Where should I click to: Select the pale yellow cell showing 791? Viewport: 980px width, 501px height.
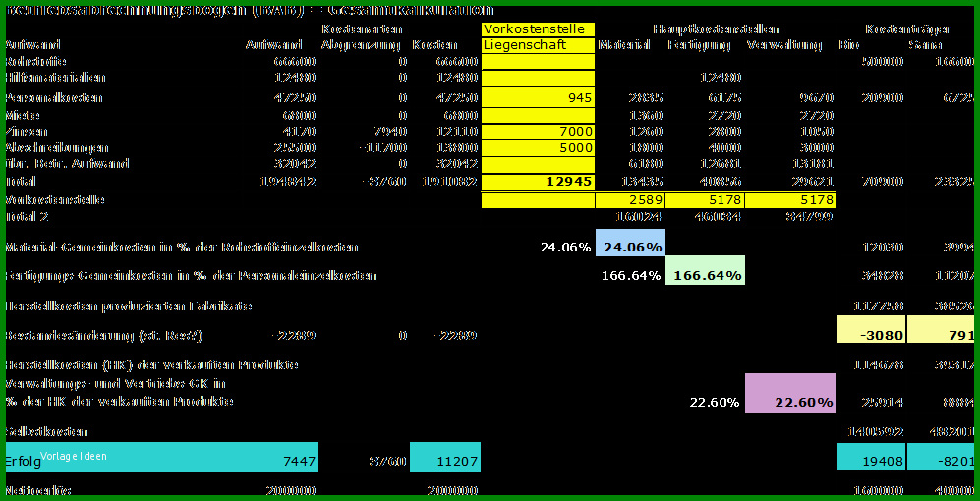click(x=941, y=329)
